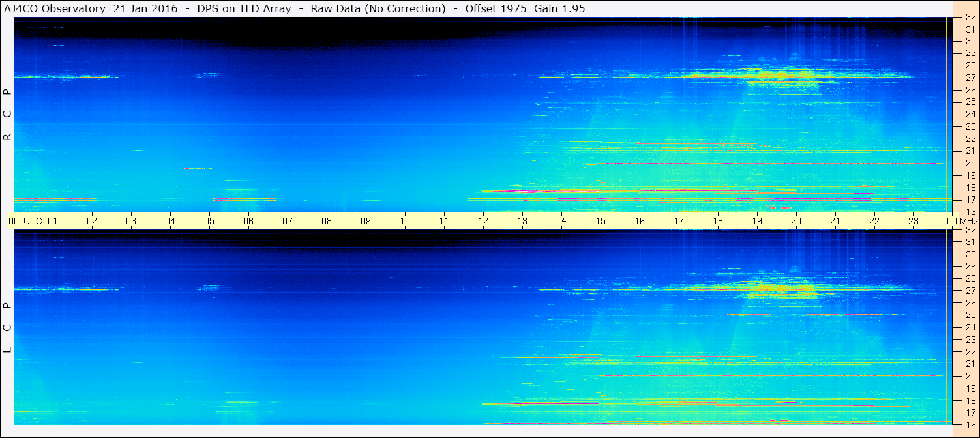Click the 21 hour marker on time axis
980x438 pixels.
(835, 221)
